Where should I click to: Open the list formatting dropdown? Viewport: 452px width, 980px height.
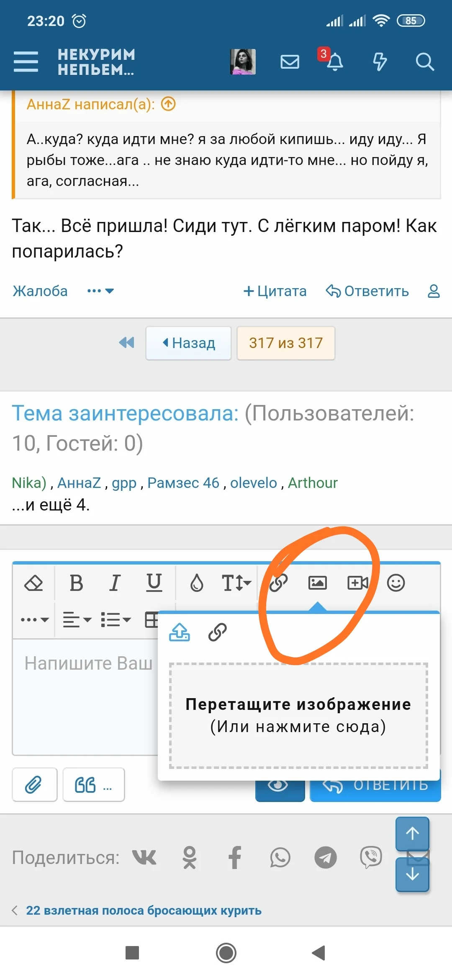point(116,619)
